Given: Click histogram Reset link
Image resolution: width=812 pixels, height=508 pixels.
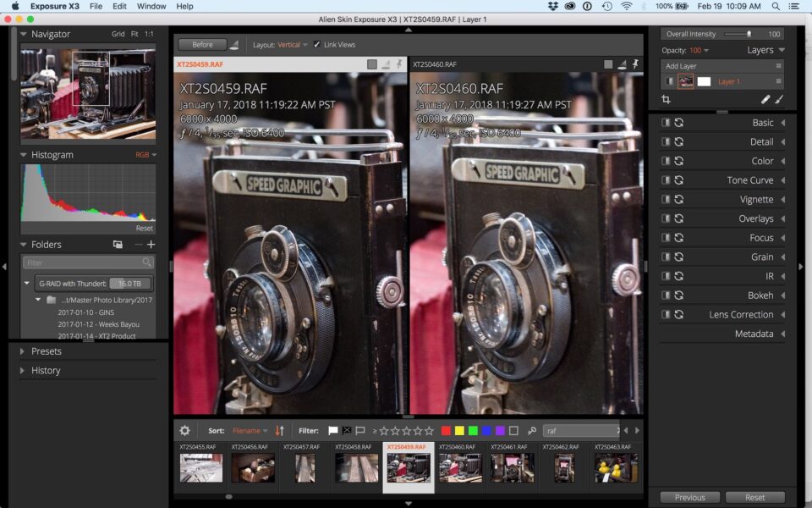Looking at the screenshot, I should tap(144, 228).
